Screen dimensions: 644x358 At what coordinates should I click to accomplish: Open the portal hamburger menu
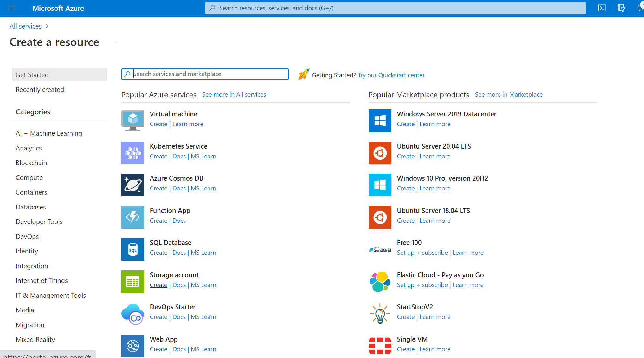[x=11, y=8]
